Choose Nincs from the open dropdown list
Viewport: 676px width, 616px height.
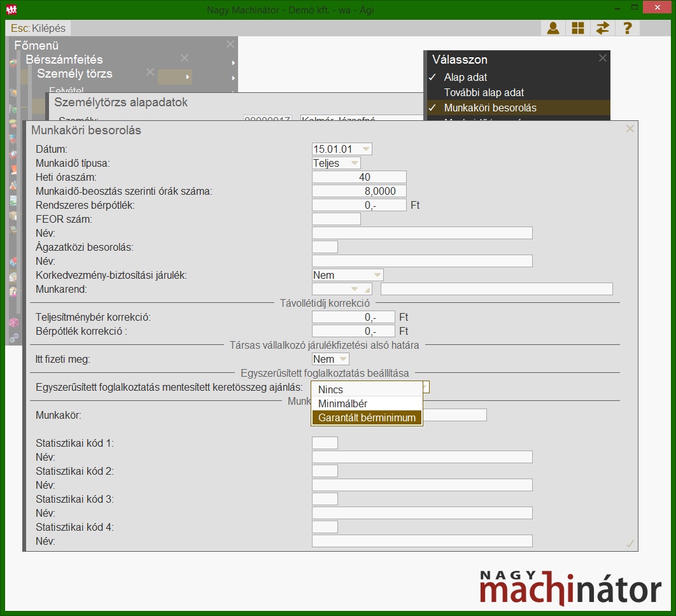[x=366, y=389]
